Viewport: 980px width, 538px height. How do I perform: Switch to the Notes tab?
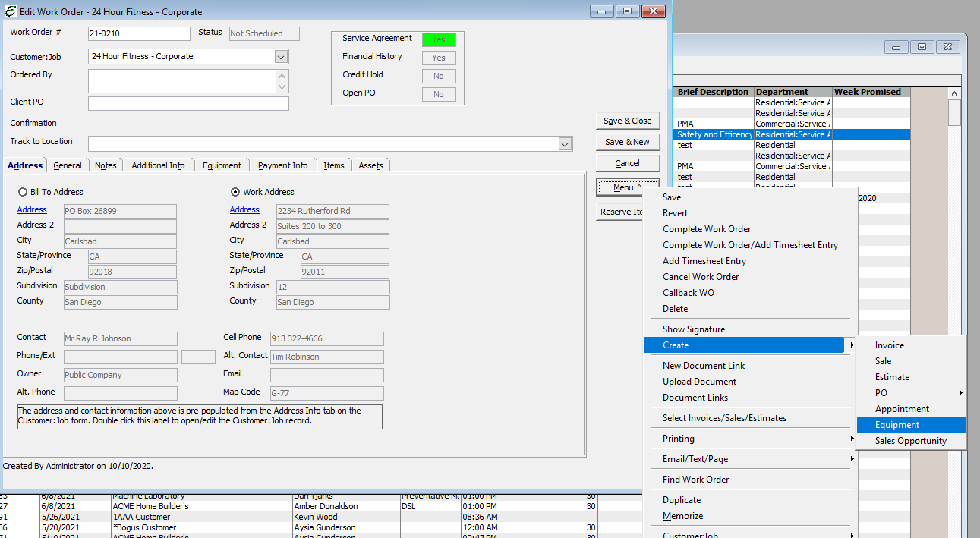[x=106, y=165]
